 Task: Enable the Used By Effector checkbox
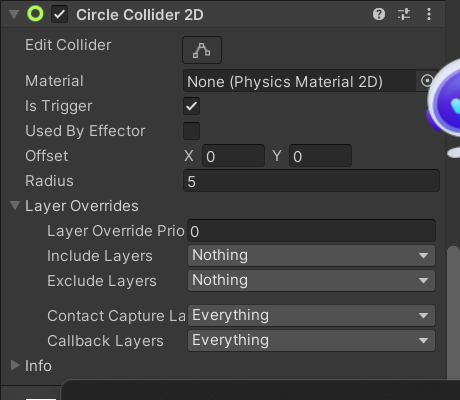(x=192, y=131)
